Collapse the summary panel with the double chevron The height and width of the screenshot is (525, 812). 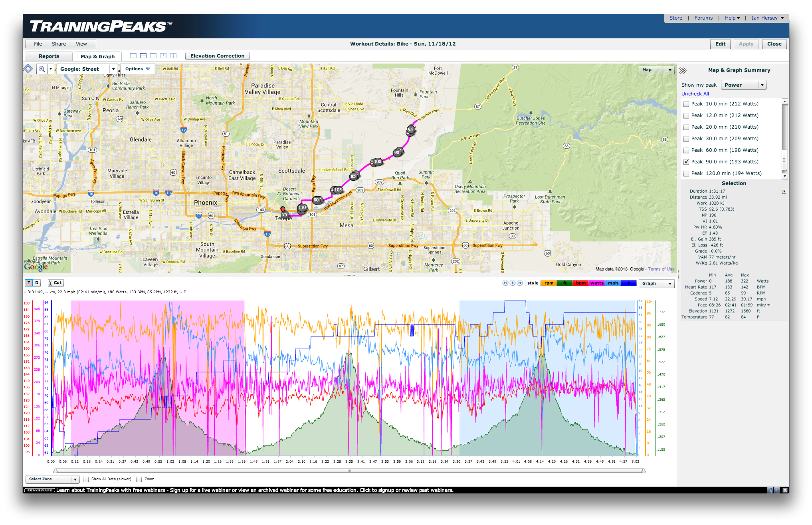(683, 70)
